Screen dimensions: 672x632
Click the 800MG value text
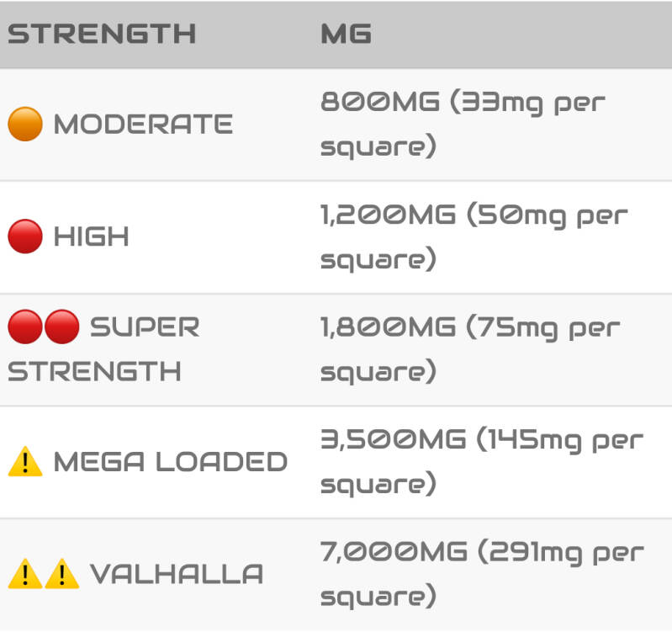pyautogui.click(x=380, y=103)
